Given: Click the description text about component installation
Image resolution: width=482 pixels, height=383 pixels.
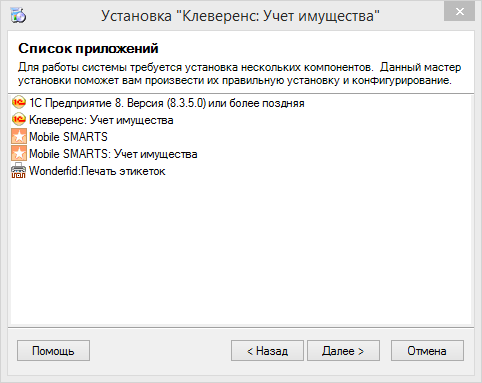Looking at the screenshot, I should click(239, 74).
